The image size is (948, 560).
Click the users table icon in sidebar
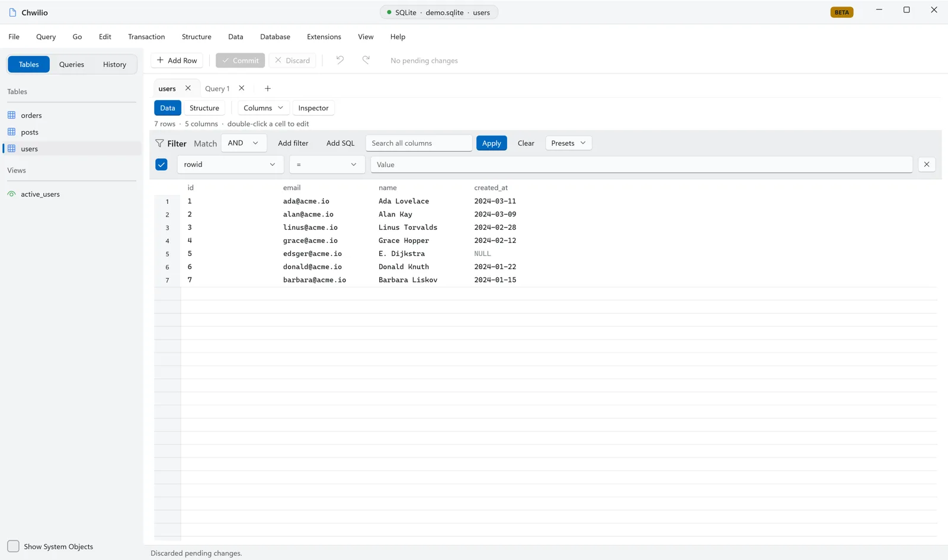click(11, 148)
